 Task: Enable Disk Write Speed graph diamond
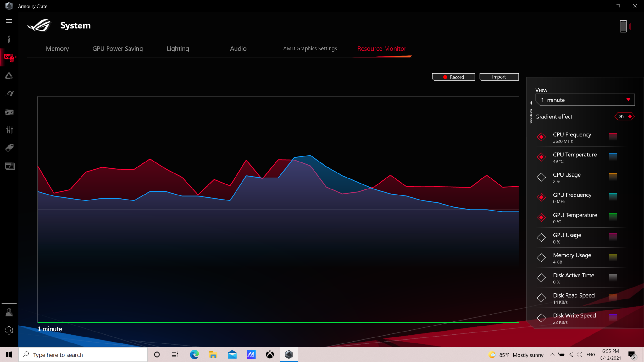click(541, 318)
